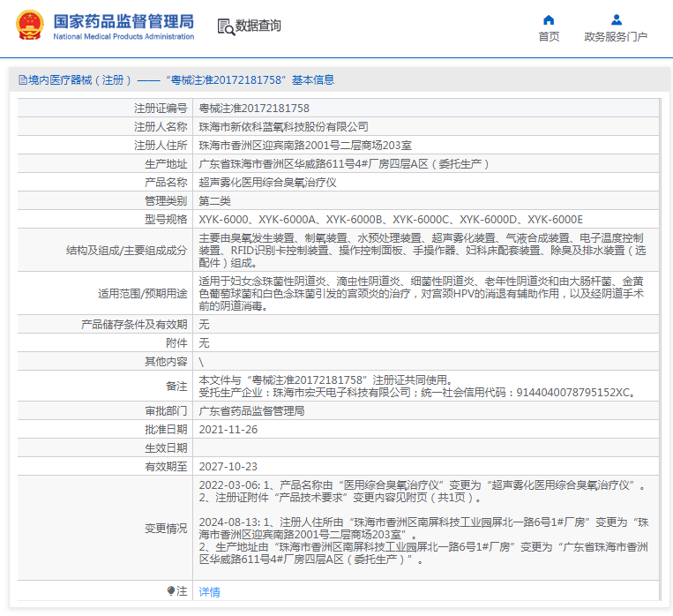
Task: Click the 生产地址 label
Action: (x=166, y=163)
